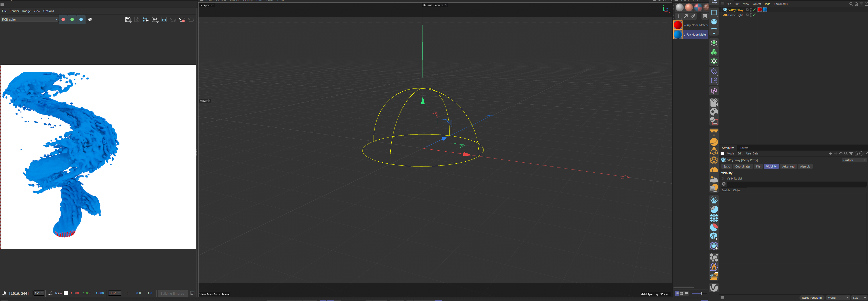Open the frame buffer Image menu

(27, 11)
